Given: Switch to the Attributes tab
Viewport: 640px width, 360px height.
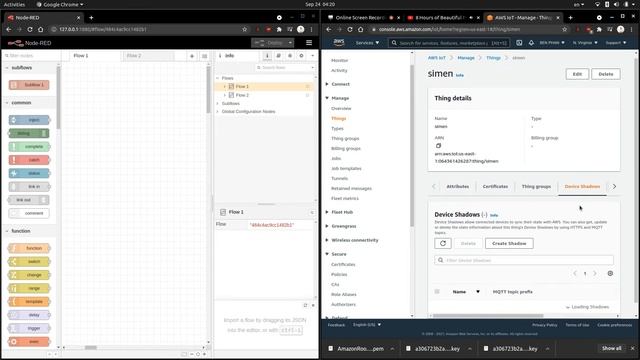Looking at the screenshot, I should pos(458,187).
